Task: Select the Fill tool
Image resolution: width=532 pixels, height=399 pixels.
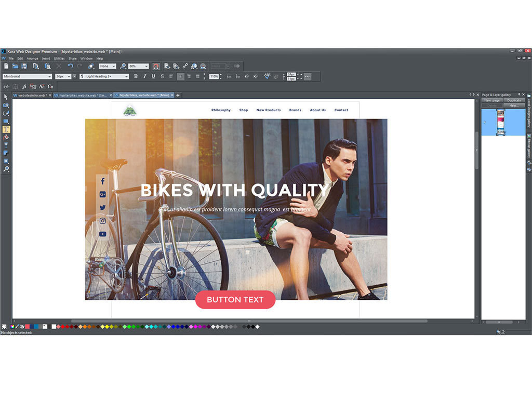Action: click(x=6, y=137)
